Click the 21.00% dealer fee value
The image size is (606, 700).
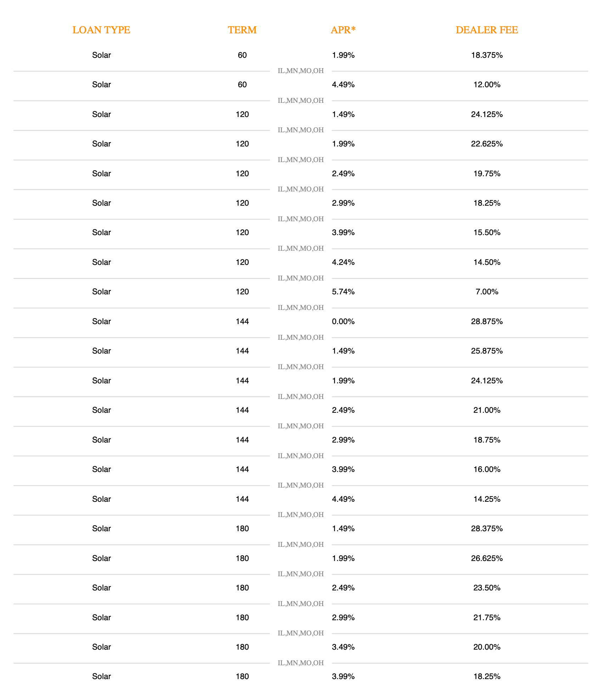487,410
